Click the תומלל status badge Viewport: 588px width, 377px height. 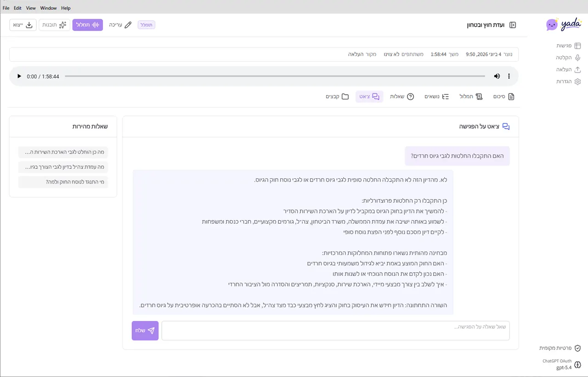(x=147, y=25)
